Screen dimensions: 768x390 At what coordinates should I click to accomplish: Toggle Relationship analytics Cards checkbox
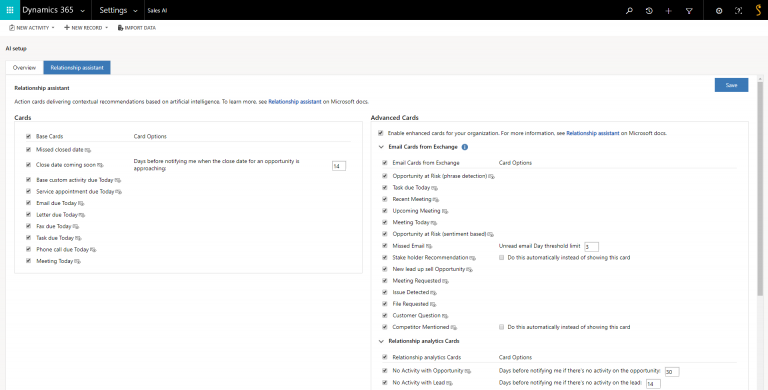pos(385,357)
